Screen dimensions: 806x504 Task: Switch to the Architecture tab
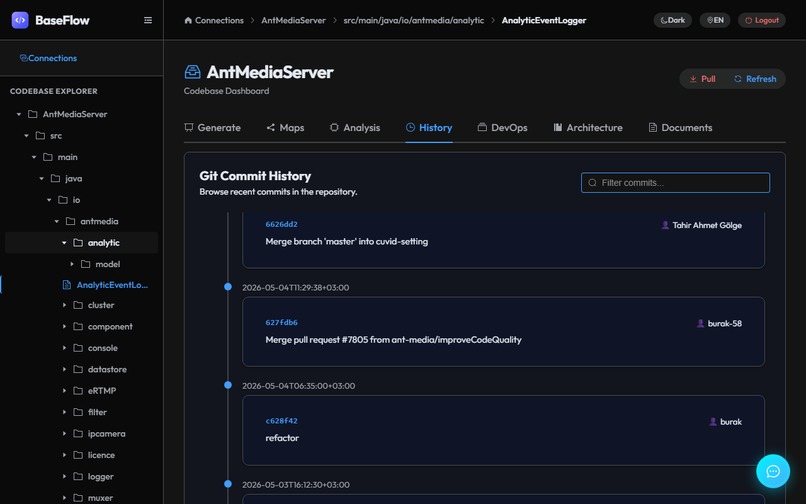click(x=588, y=128)
